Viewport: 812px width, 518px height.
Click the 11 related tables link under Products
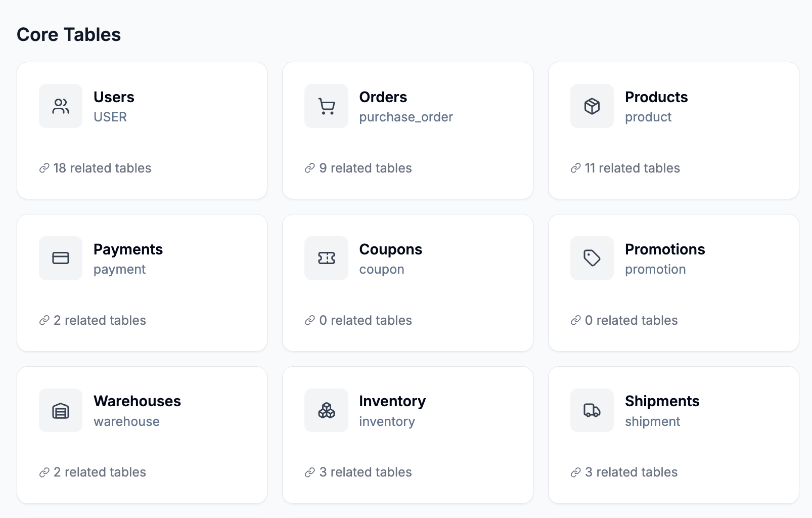632,167
